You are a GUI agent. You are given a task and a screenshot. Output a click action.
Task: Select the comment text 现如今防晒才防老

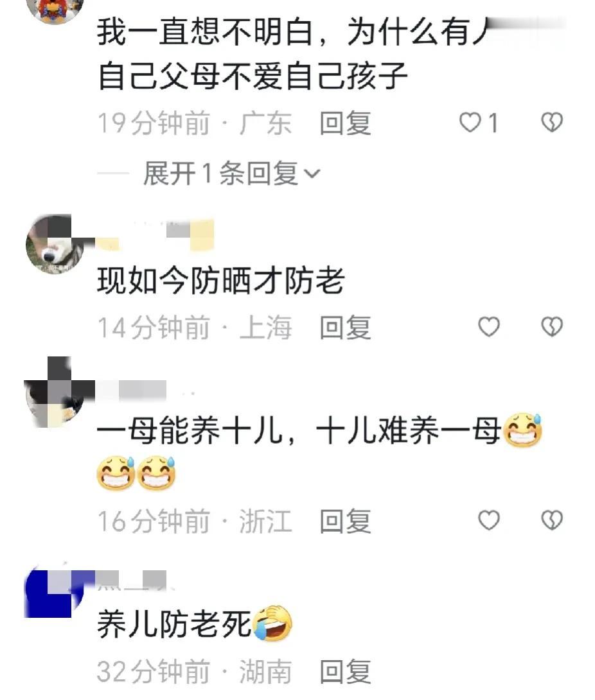pos(220,281)
